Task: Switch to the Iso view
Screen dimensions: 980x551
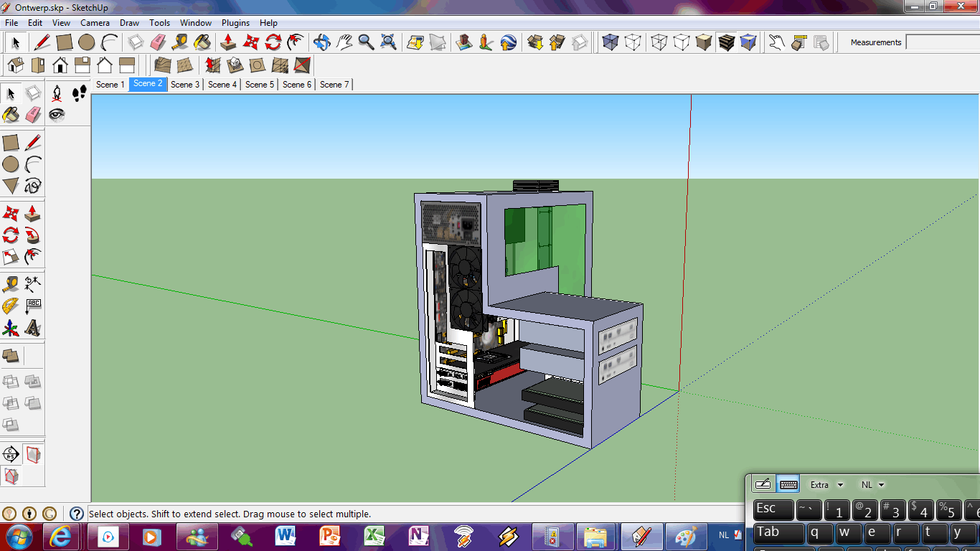Action: click(x=16, y=65)
